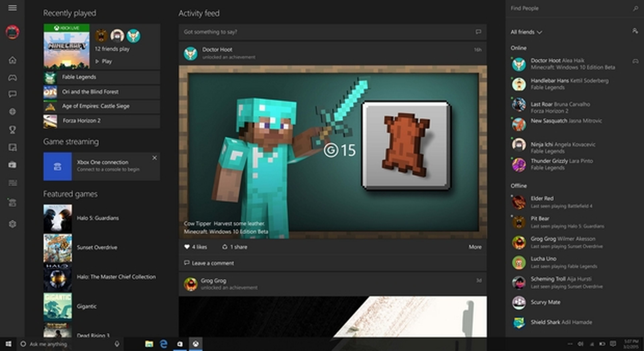Click the search magnifier in Find People
The image size is (644, 351).
pyautogui.click(x=635, y=9)
